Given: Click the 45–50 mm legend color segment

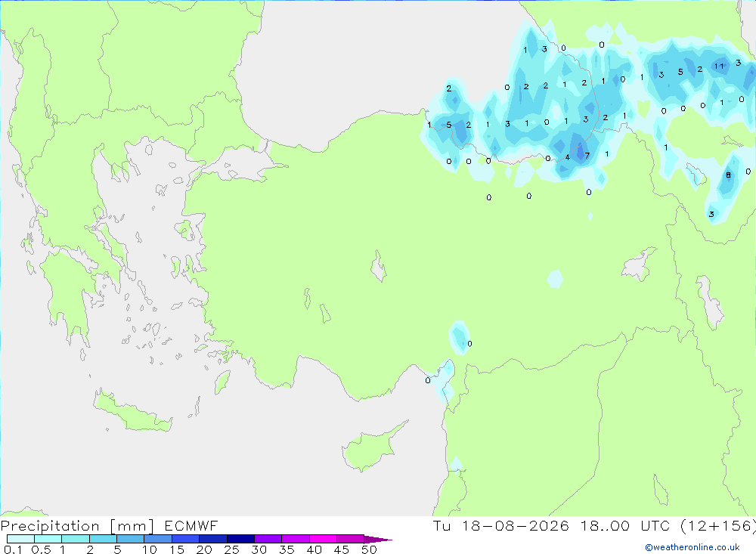Looking at the screenshot, I should tap(351, 539).
